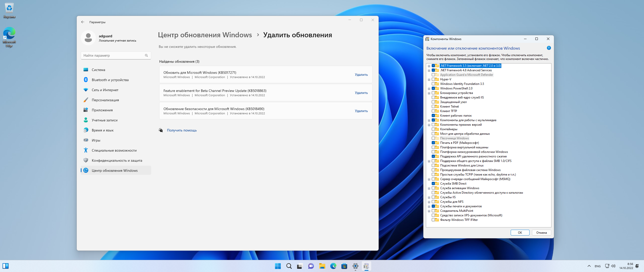The width and height of the screenshot is (644, 272).
Task: Click the adguard user avatar
Action: pyautogui.click(x=88, y=38)
